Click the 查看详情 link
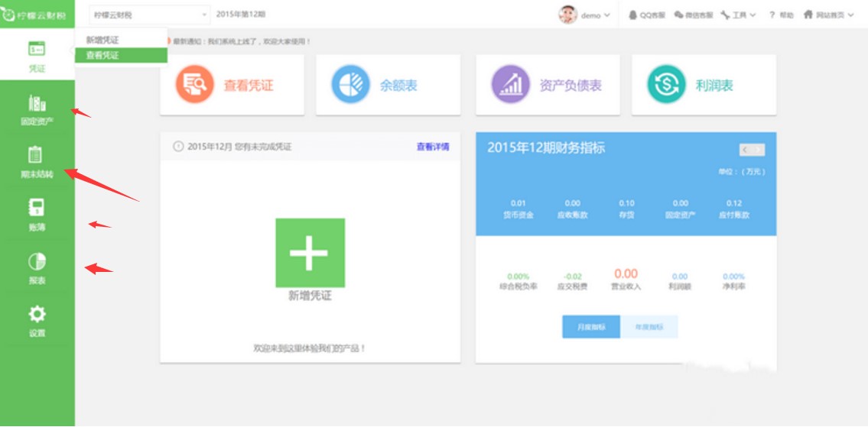 [432, 147]
